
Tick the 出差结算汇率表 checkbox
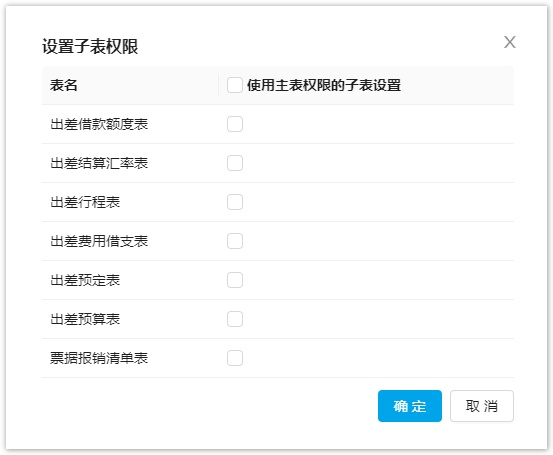coord(235,163)
